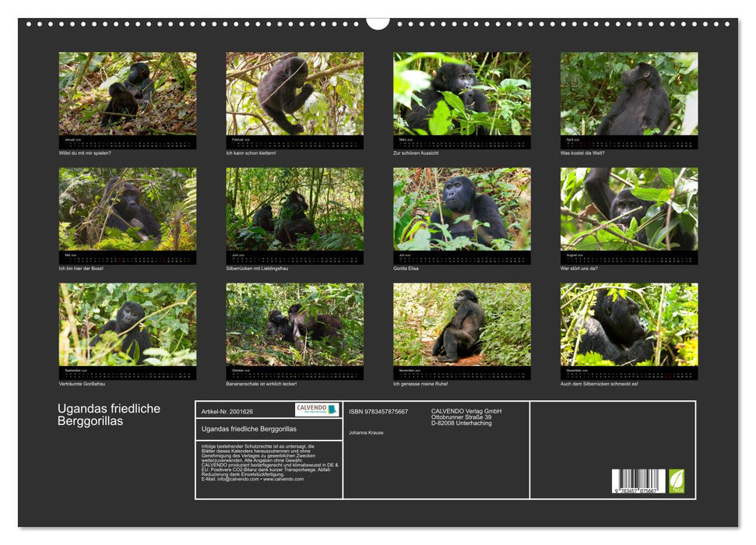Open the 'Verträumte Gorillafrau' thumbnail
Viewport: 756px width, 545px height.
128,325
